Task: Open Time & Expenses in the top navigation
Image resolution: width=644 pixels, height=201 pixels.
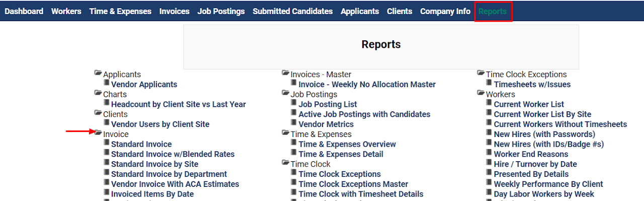Action: (x=120, y=11)
